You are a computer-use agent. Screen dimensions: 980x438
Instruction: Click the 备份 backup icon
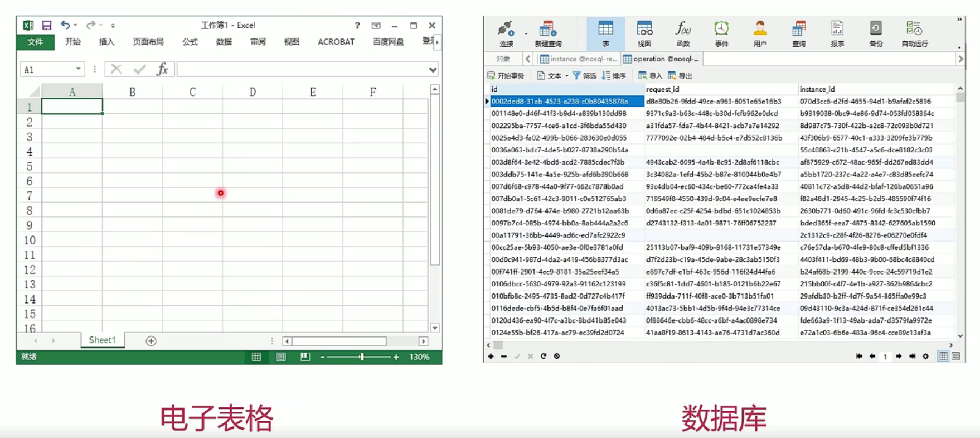pyautogui.click(x=876, y=33)
